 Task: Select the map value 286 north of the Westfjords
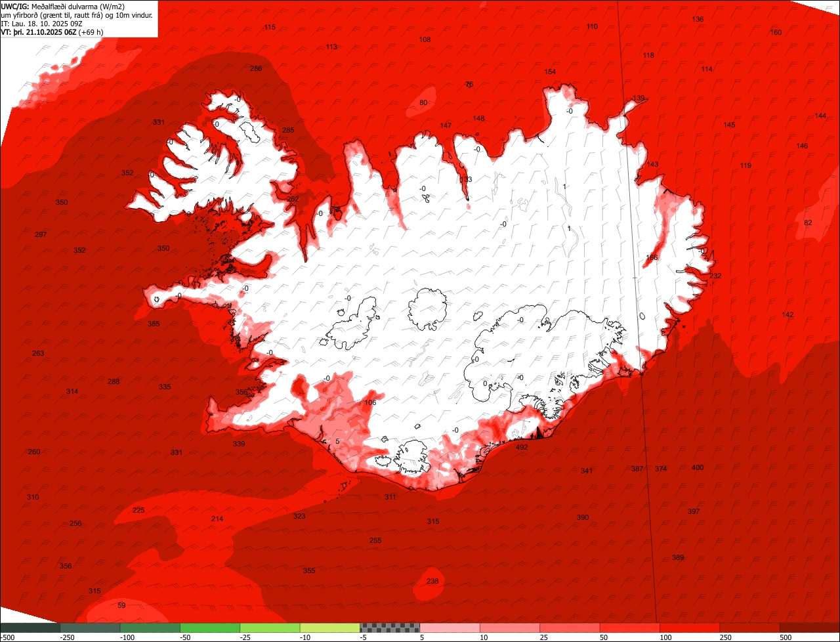256,68
